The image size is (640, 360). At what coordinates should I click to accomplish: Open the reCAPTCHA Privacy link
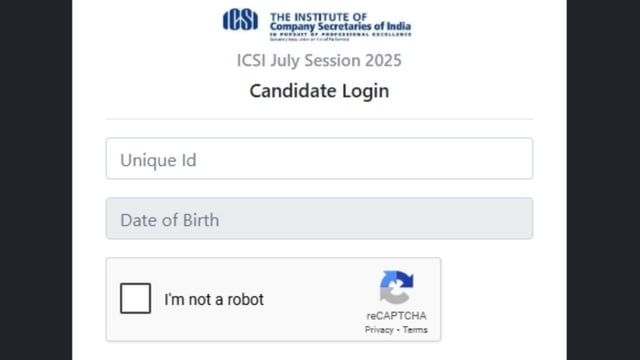click(x=379, y=330)
